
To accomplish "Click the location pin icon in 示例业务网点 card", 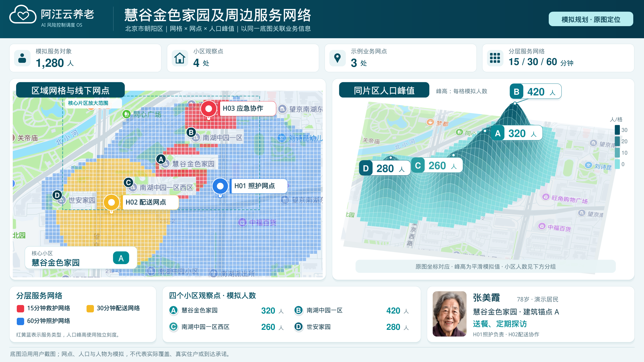I will (x=337, y=58).
